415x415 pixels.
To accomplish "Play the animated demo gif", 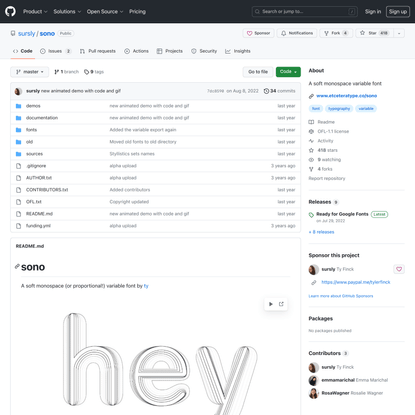I will click(270, 304).
